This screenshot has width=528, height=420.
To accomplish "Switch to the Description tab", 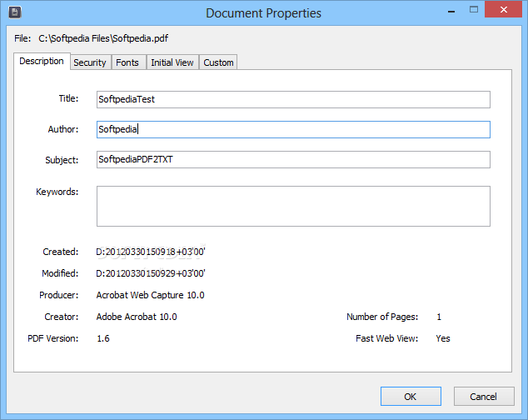I will point(42,61).
